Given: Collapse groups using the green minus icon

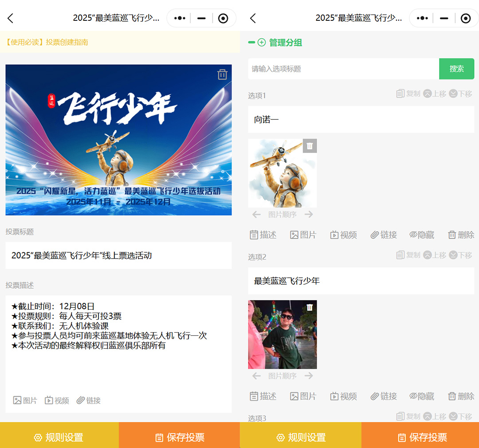Looking at the screenshot, I should (x=251, y=43).
